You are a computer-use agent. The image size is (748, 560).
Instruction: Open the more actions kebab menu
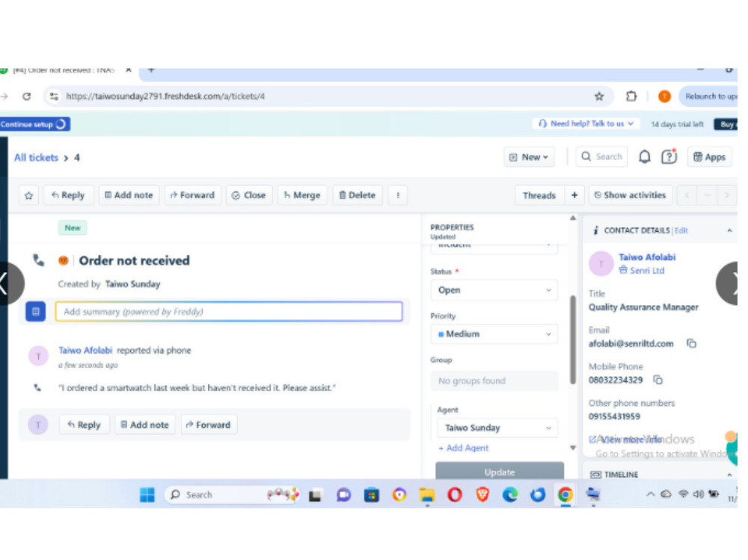click(398, 196)
